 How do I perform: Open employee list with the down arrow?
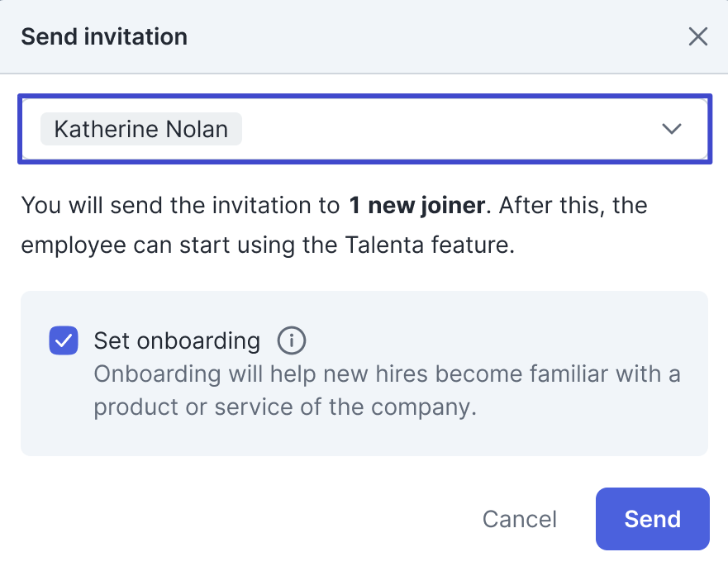(671, 129)
